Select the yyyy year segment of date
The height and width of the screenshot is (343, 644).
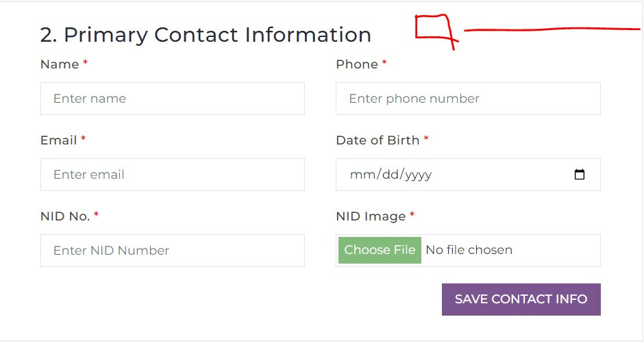(418, 175)
